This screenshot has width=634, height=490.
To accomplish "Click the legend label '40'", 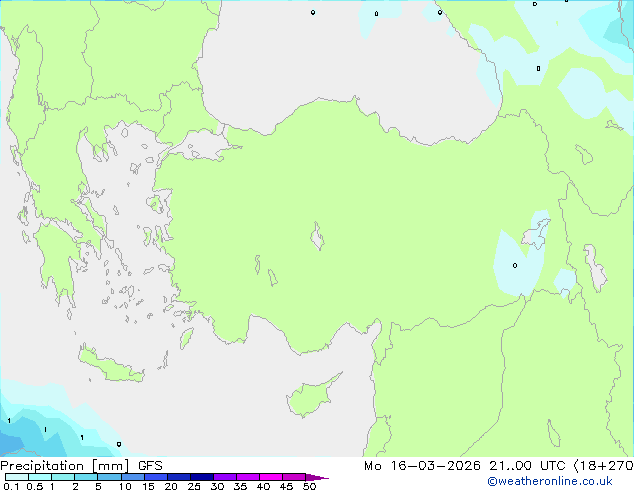I will tap(263, 486).
